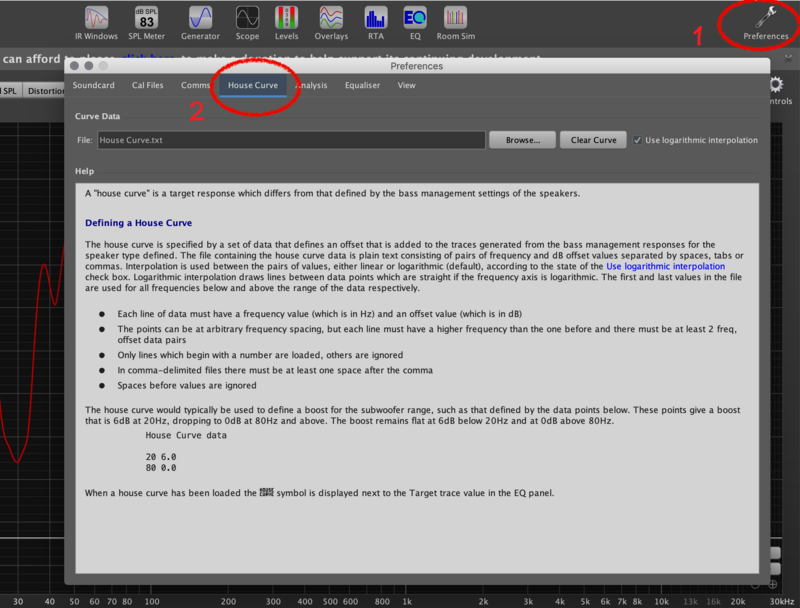Switch to the Cal Files tab
The width and height of the screenshot is (800, 608).
click(147, 86)
